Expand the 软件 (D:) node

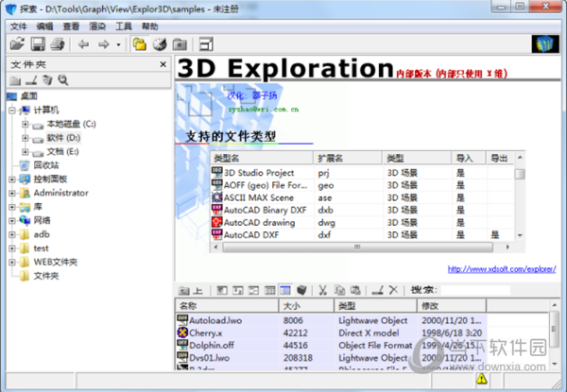tap(25, 138)
